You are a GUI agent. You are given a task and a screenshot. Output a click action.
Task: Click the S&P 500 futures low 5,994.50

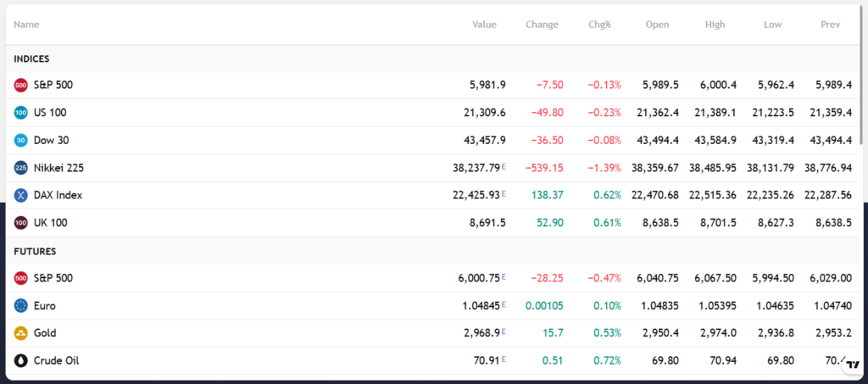pos(773,278)
